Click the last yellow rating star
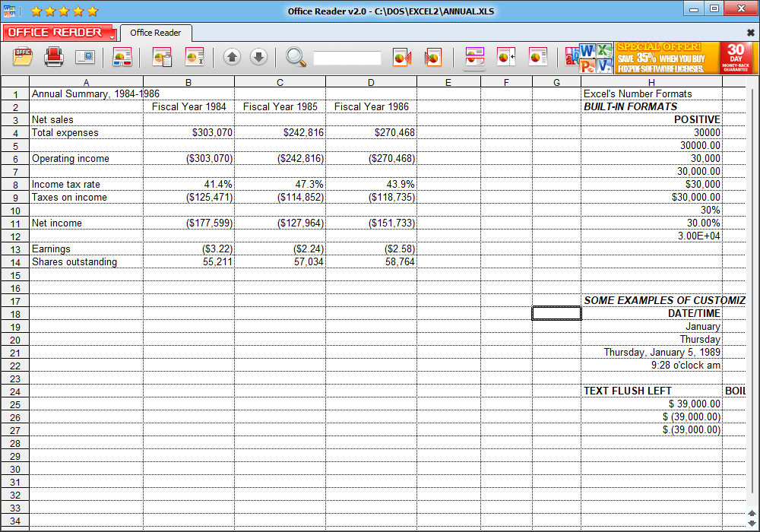Screen dimensions: 760x532 [x=92, y=11]
